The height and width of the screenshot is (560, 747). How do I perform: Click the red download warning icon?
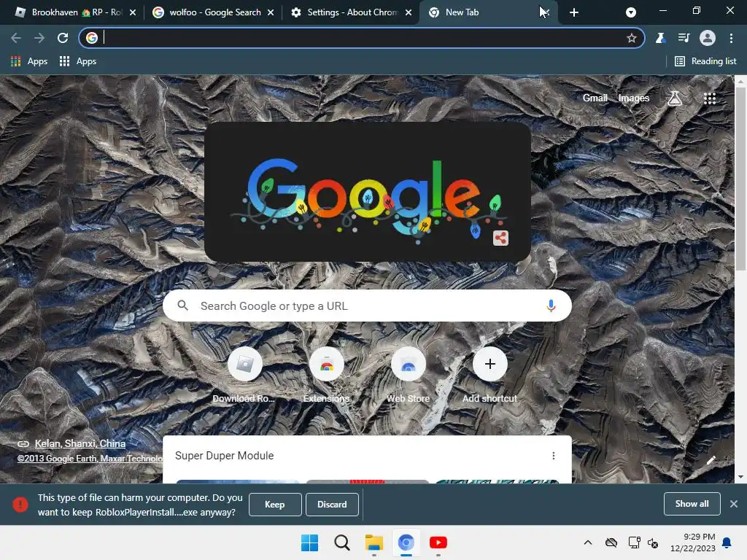[20, 505]
